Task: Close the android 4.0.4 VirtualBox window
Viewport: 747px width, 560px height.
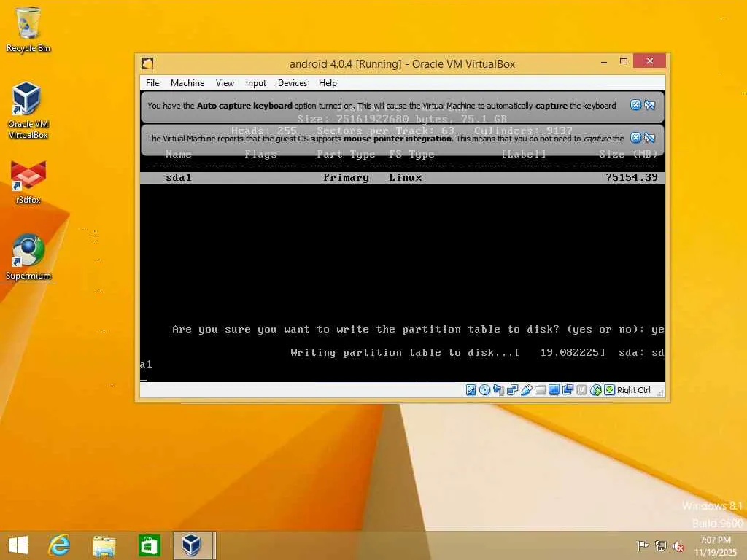Action: (649, 61)
